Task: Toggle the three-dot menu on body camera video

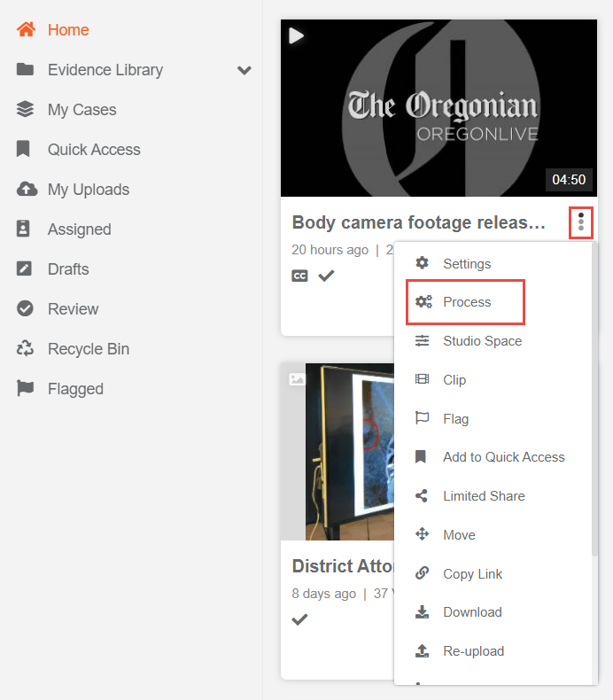Action: (x=581, y=222)
